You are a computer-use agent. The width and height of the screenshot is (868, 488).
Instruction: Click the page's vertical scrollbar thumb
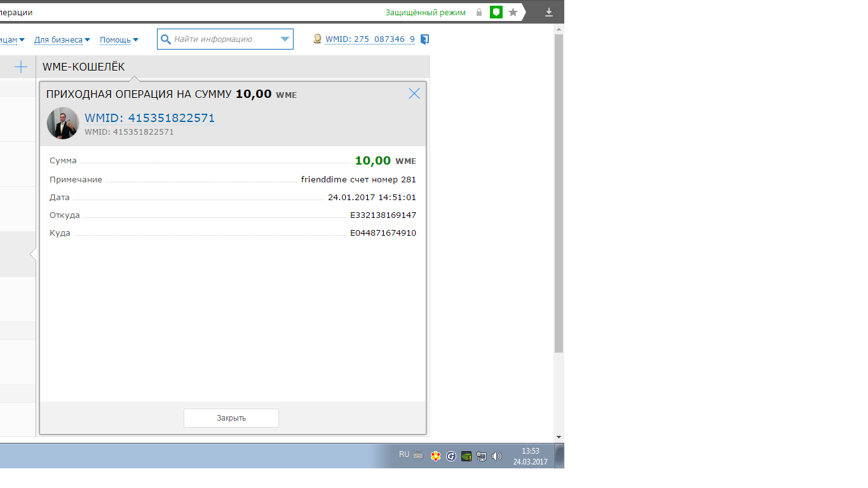coord(559,191)
